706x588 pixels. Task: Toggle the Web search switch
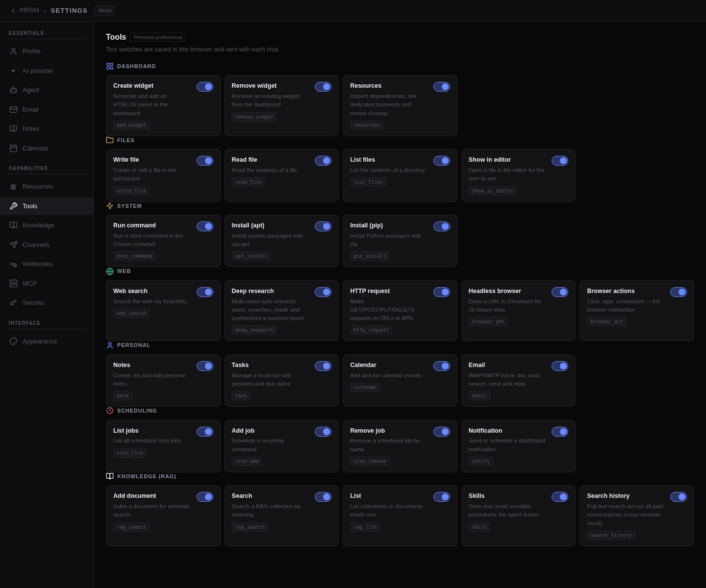pos(205,292)
